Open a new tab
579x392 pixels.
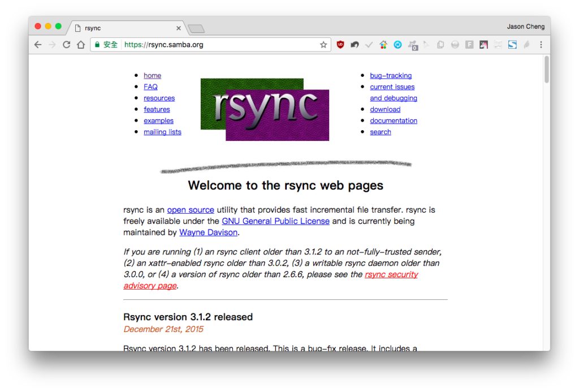(196, 28)
